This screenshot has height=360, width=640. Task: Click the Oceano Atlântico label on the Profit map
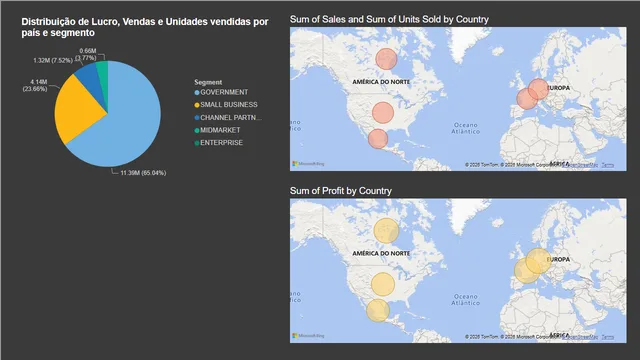point(466,300)
